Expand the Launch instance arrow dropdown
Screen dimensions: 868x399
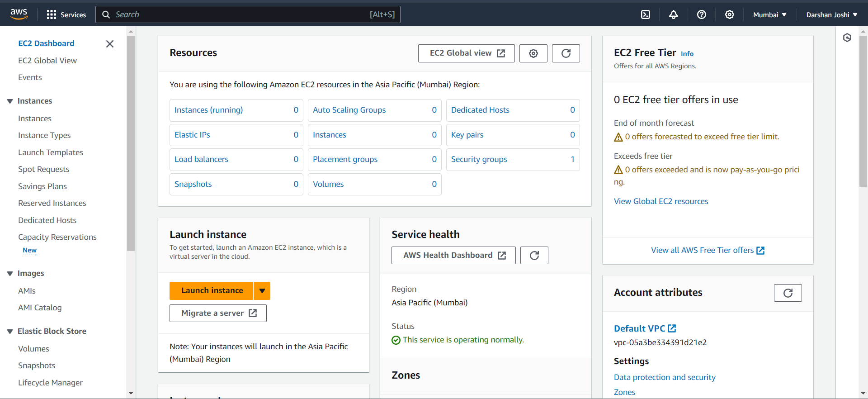262,291
